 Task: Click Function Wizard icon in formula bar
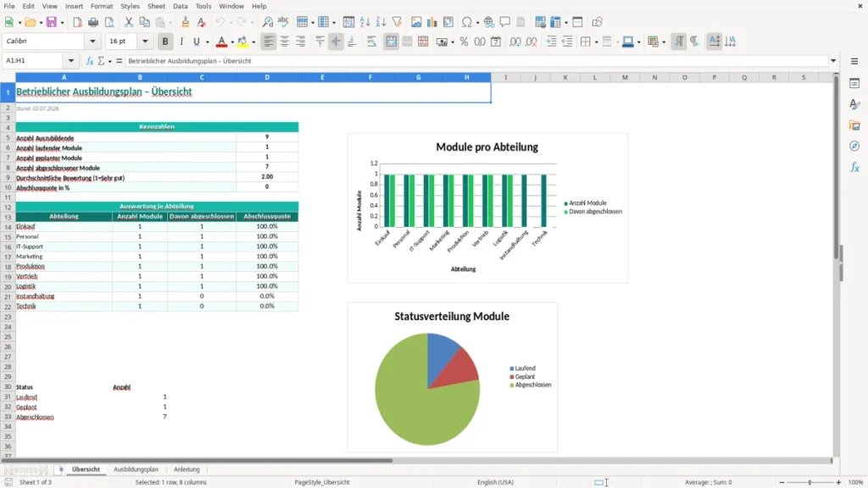[x=90, y=61]
